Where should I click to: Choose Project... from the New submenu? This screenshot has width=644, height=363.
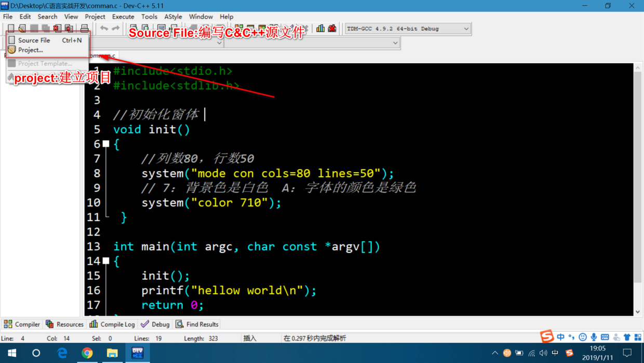coord(48,50)
